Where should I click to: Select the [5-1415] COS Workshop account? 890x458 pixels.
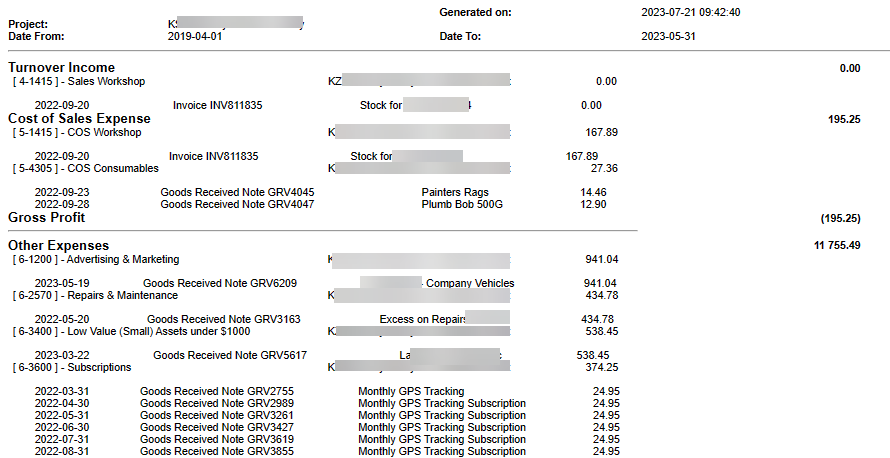[x=76, y=132]
